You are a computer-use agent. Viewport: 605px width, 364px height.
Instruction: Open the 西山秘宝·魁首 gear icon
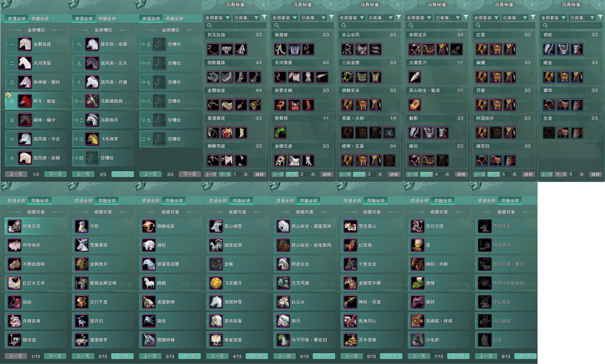click(414, 105)
